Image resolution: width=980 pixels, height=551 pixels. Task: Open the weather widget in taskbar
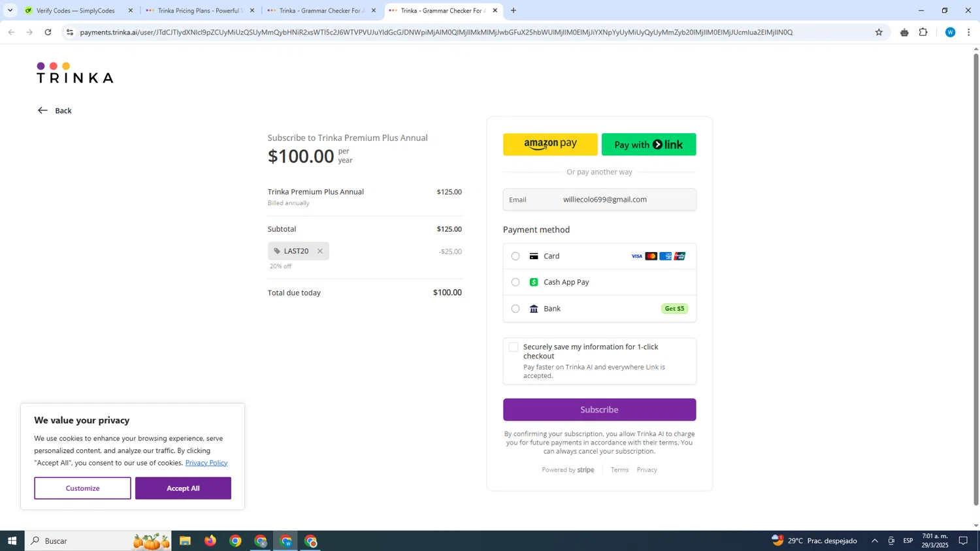[814, 541]
